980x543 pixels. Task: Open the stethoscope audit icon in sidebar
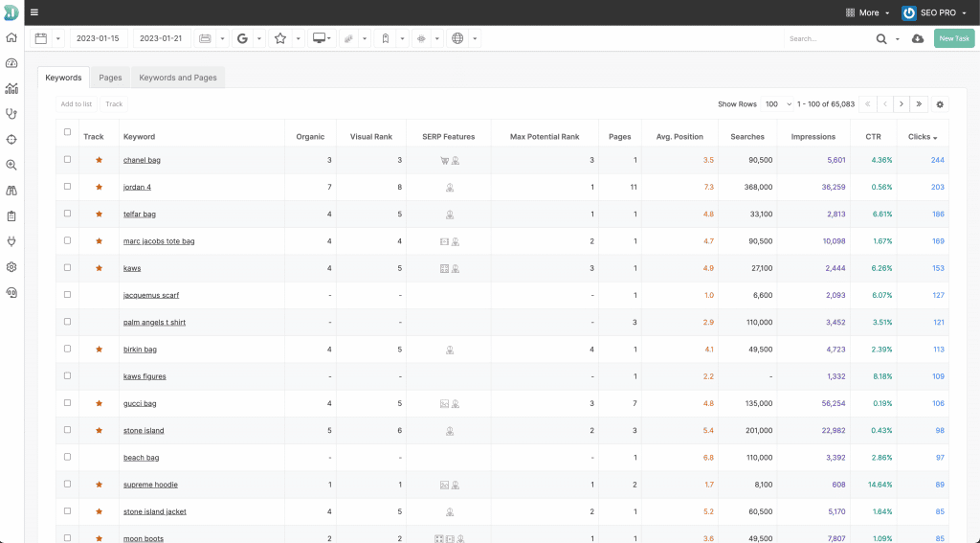pyautogui.click(x=11, y=114)
